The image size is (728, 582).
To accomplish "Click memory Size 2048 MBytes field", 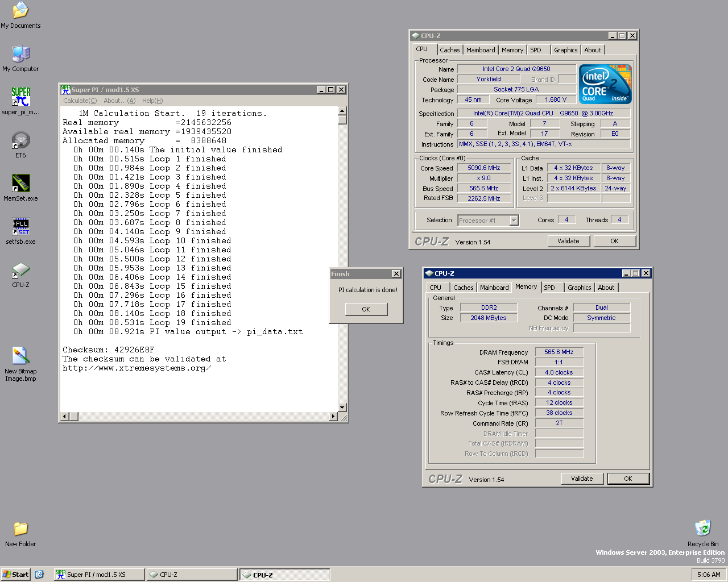I will click(489, 318).
